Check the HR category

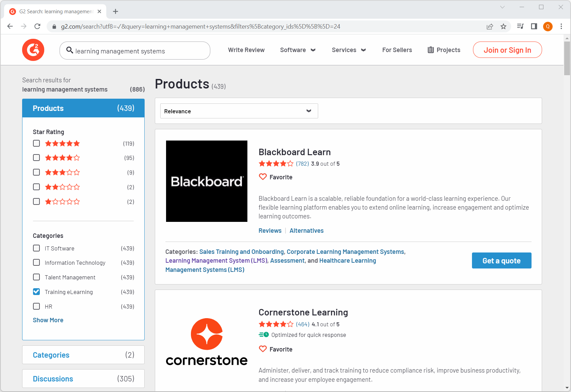(x=36, y=306)
